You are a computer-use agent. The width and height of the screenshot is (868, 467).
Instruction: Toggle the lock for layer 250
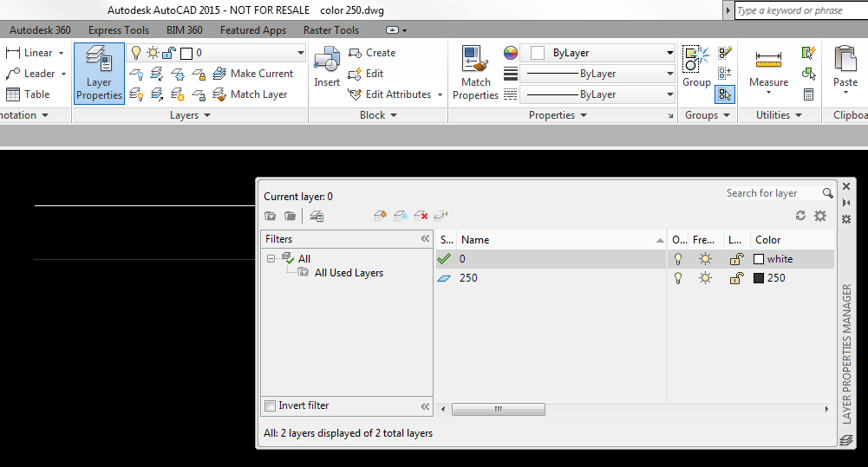click(736, 278)
